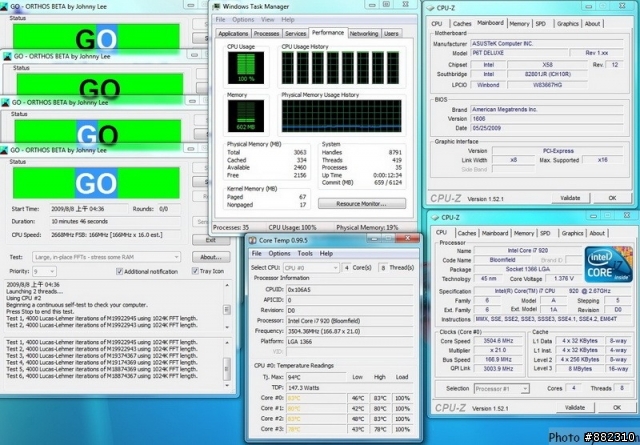This screenshot has width=640, height=445.
Task: Click ORTHOS lower log scrollbar
Action: pyautogui.click(x=227, y=363)
